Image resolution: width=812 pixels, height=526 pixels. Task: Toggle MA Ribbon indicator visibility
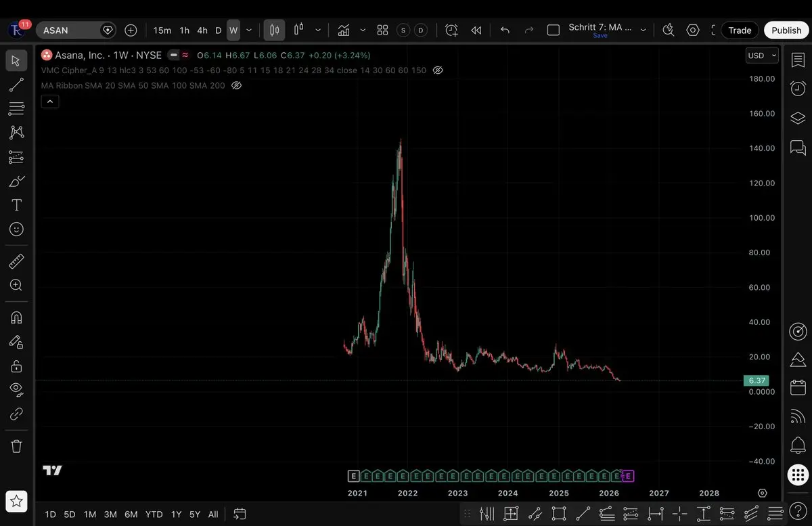coord(236,85)
